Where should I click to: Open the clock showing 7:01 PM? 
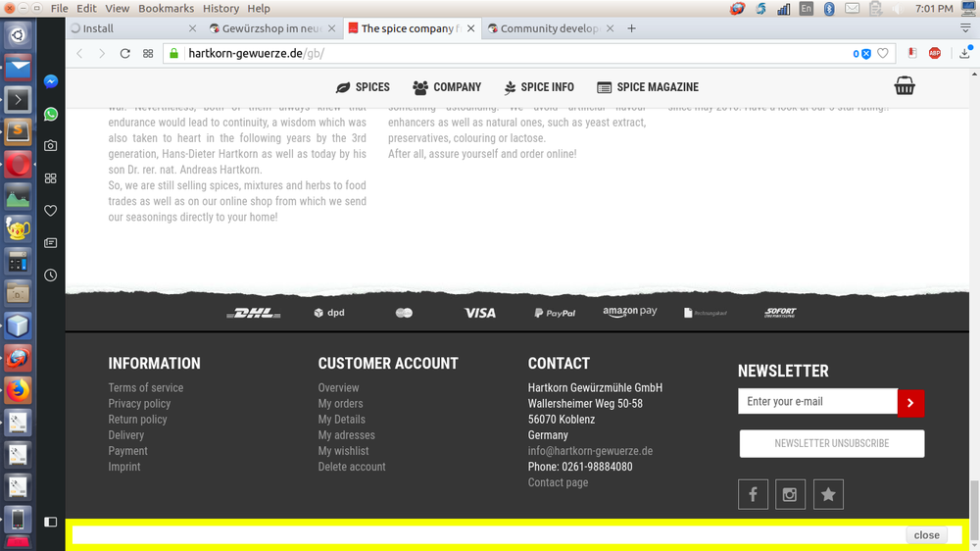pyautogui.click(x=934, y=8)
